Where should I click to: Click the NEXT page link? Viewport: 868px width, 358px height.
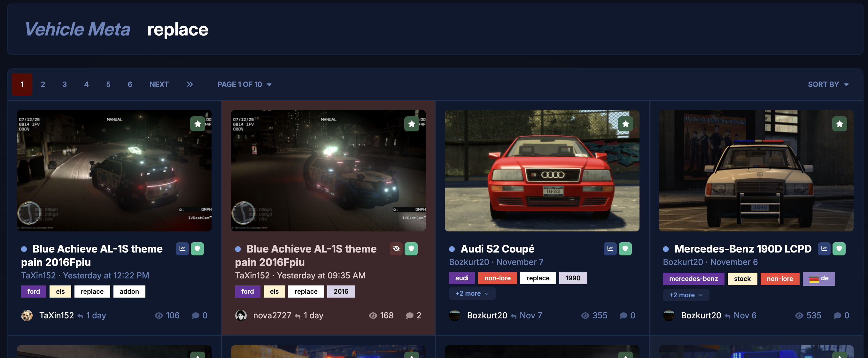point(159,84)
